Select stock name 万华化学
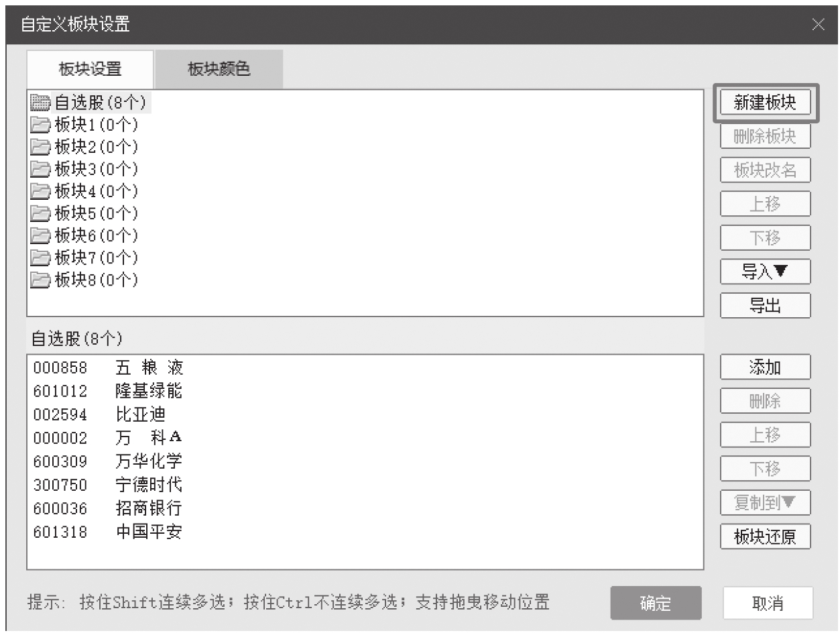The image size is (840, 633). click(149, 461)
